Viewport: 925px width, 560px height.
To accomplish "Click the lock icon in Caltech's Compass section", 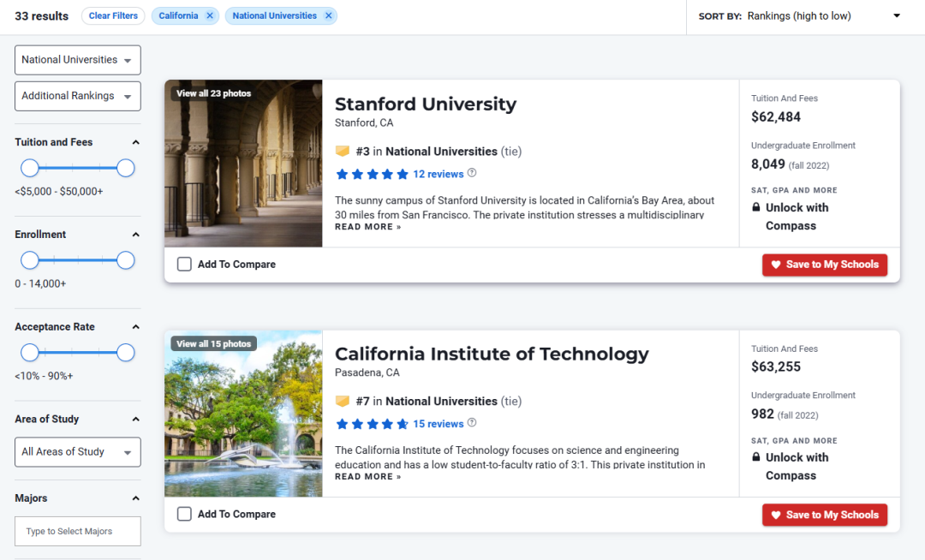I will pyautogui.click(x=755, y=457).
